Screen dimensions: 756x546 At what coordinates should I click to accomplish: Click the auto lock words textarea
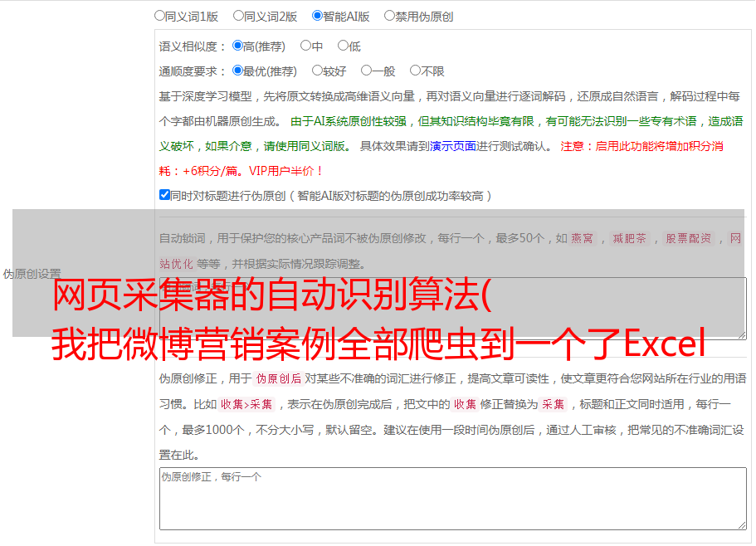click(453, 309)
